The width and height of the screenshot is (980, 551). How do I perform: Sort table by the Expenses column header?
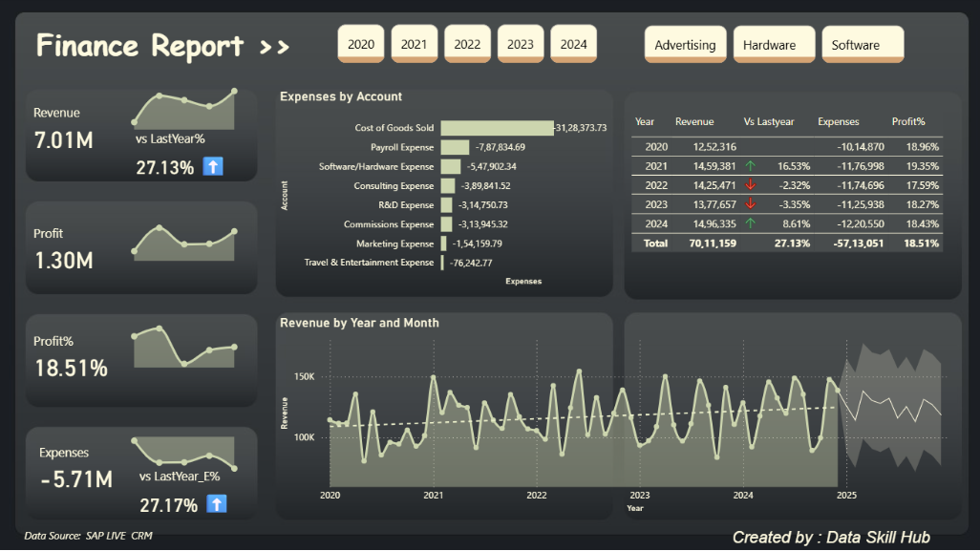tap(838, 122)
